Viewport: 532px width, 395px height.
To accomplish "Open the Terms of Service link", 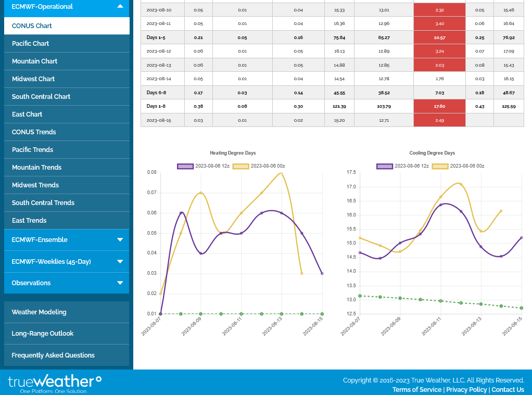I will point(416,390).
